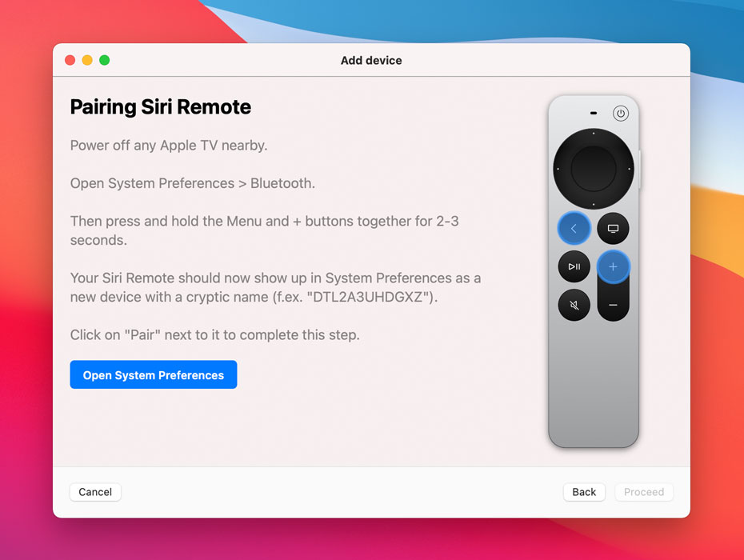Click the cryptic name example 'DTL2A3UHDGXZ' text

tap(368, 297)
